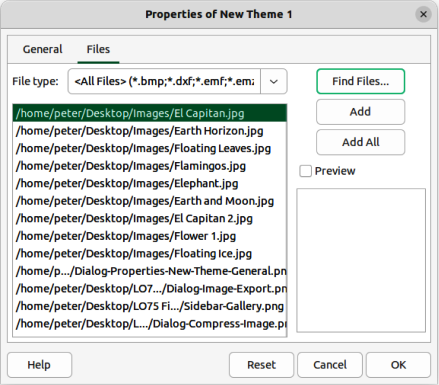439x385 pixels.
Task: Select the Floating Ice.jpg file entry
Action: [150, 254]
